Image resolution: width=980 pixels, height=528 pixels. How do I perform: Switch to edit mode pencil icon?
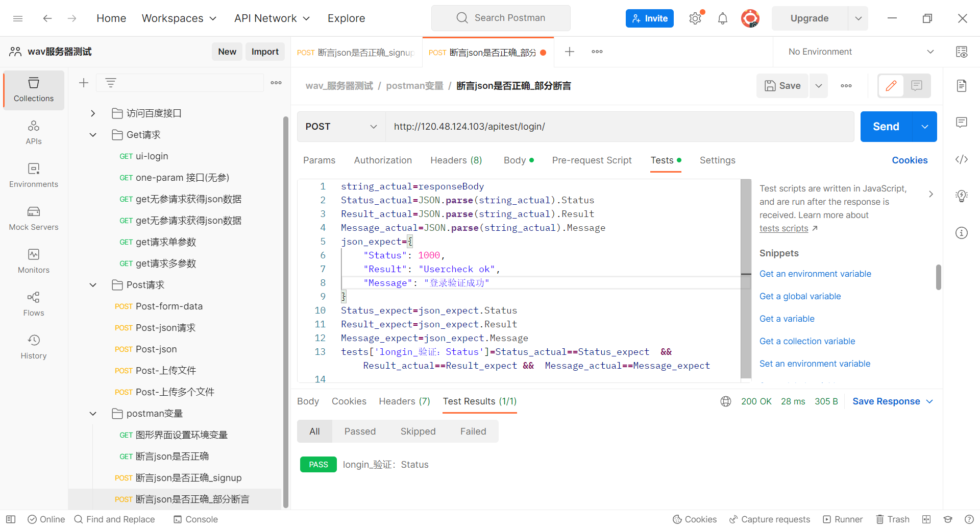[891, 86]
